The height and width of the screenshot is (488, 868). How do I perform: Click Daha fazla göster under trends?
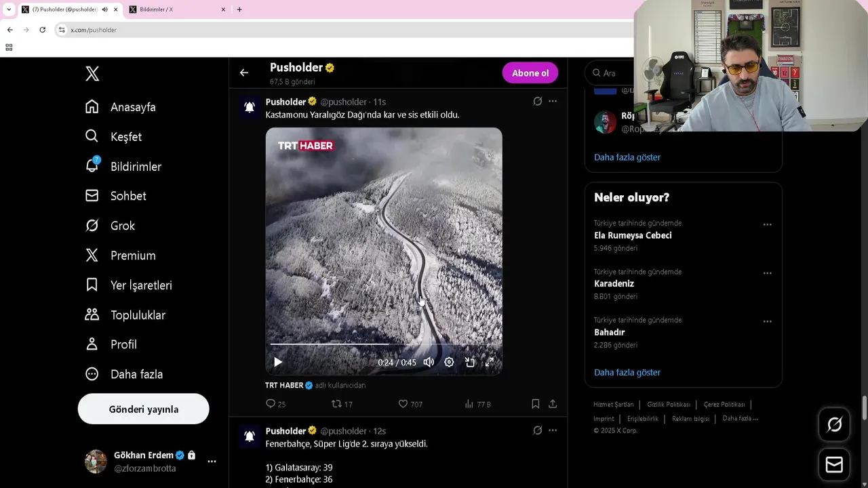pos(627,372)
